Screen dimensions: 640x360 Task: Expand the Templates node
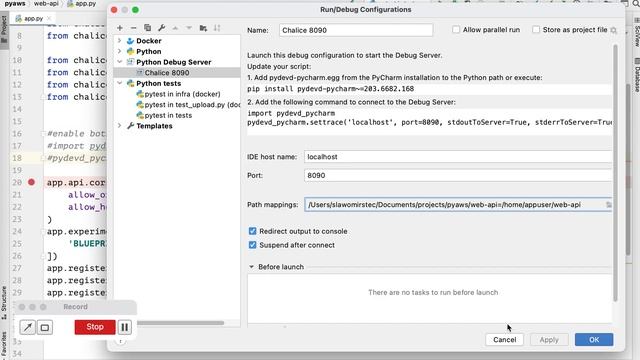pyautogui.click(x=120, y=126)
